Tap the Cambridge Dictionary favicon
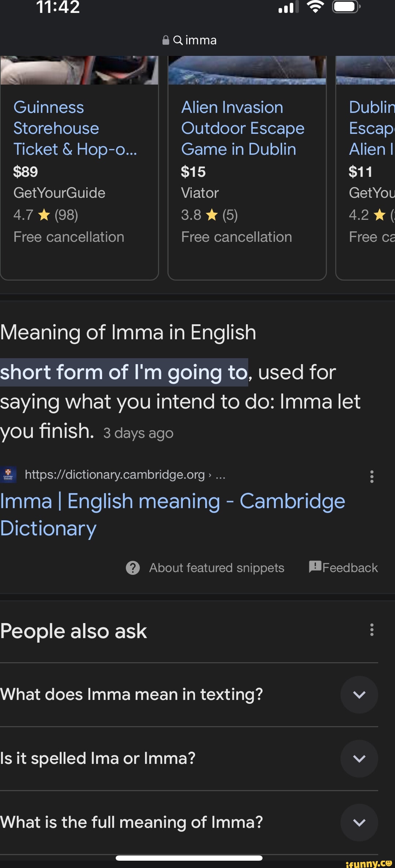395x868 pixels. (8, 475)
